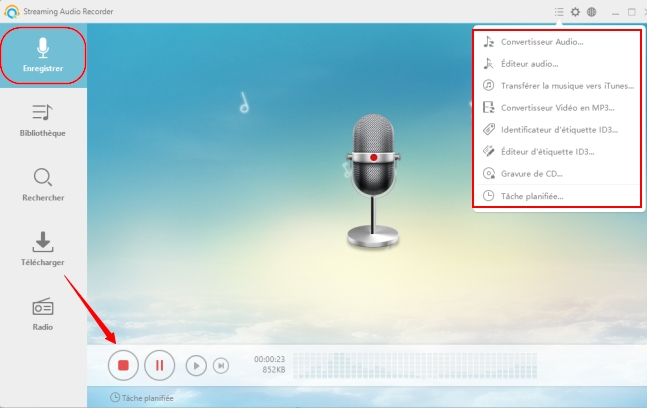Minimize the recorder window
The height and width of the screenshot is (408, 647).
click(615, 12)
